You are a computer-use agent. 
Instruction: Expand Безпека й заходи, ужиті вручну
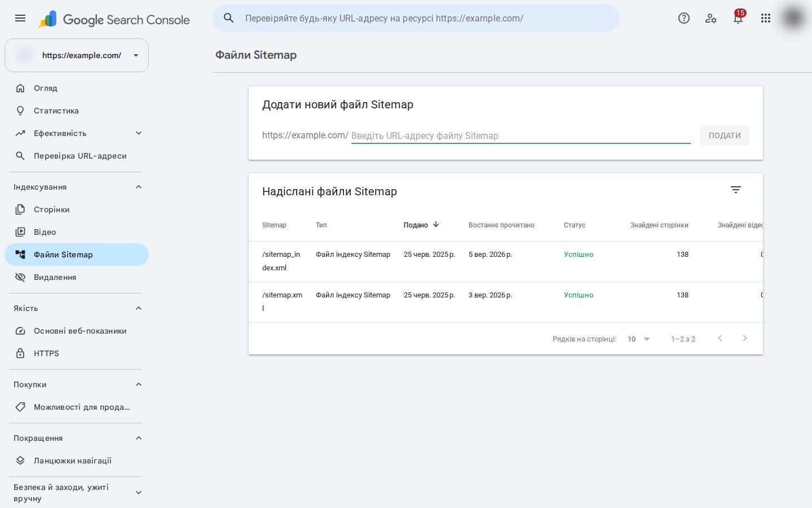139,493
